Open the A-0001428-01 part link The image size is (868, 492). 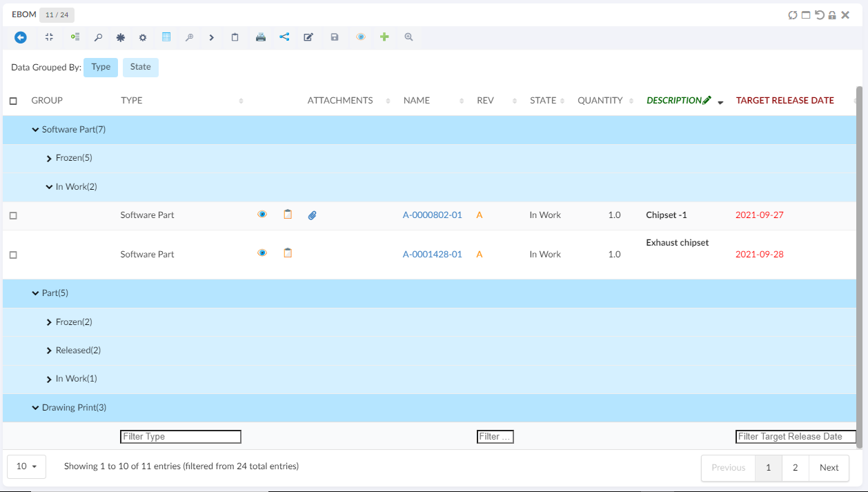pyautogui.click(x=432, y=254)
